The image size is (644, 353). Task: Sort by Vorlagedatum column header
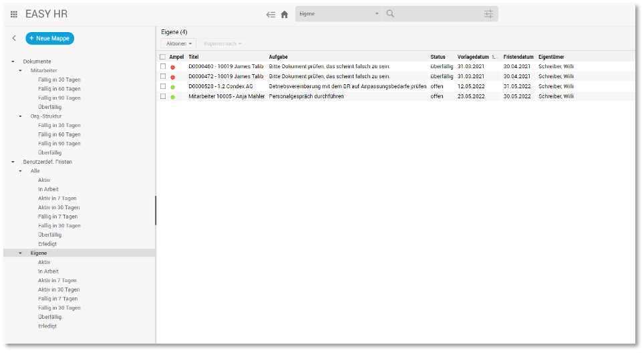473,57
